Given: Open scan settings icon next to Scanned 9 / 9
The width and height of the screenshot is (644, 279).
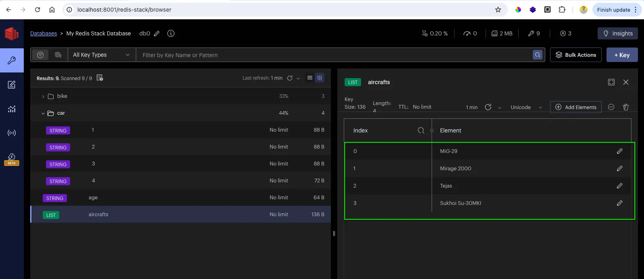Looking at the screenshot, I should tap(100, 78).
